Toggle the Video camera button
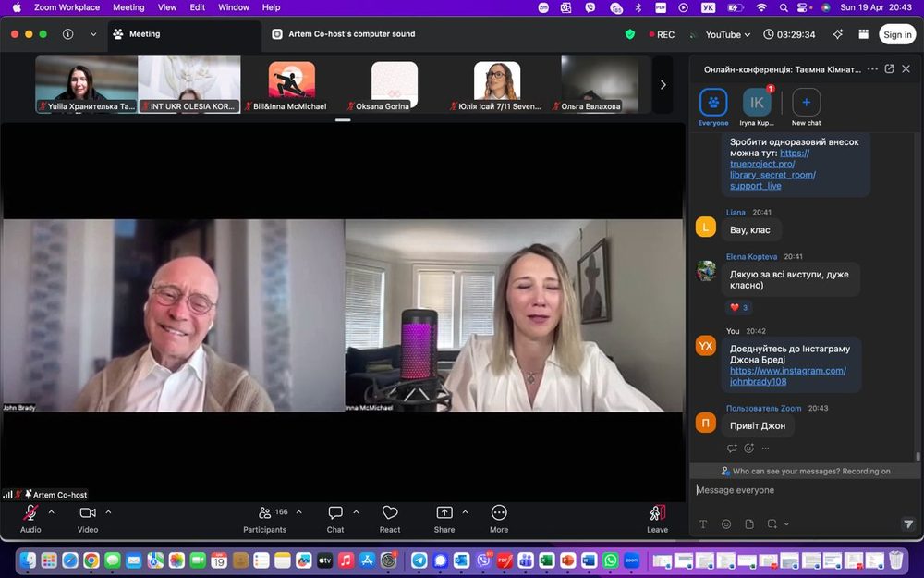The image size is (924, 578). pyautogui.click(x=88, y=519)
